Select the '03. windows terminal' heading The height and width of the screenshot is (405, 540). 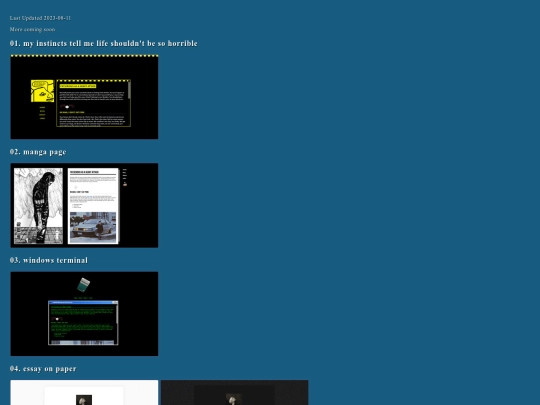49,260
